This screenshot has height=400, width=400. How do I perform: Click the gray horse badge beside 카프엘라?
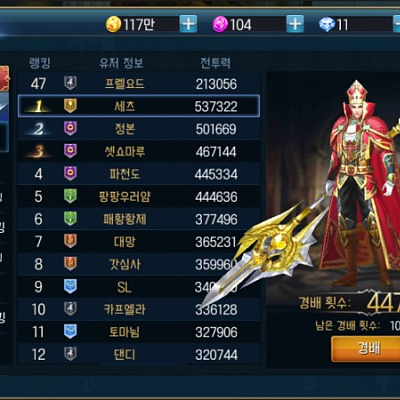click(x=70, y=309)
